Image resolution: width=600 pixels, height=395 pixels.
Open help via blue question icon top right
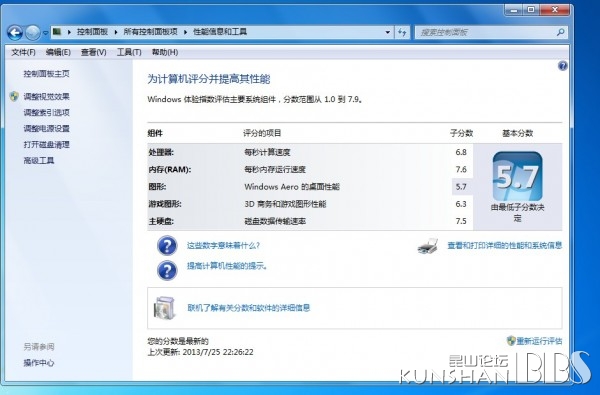coord(562,66)
